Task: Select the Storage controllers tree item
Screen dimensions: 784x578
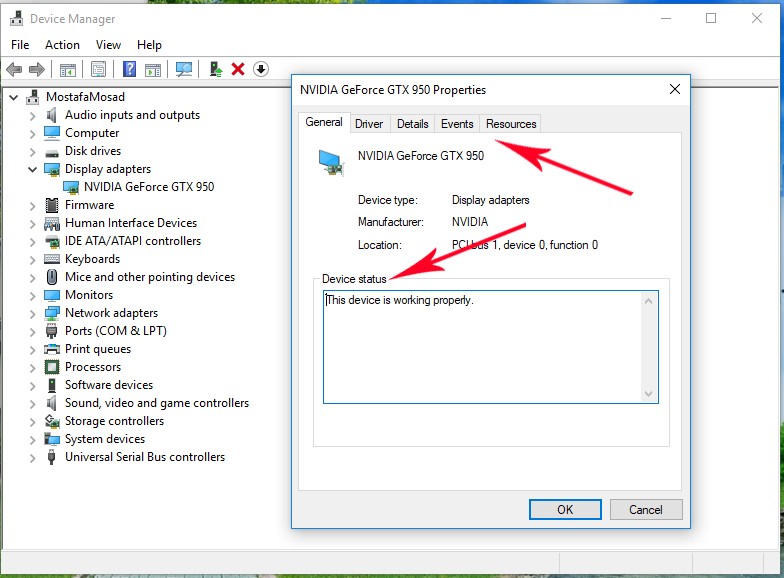Action: click(x=114, y=421)
